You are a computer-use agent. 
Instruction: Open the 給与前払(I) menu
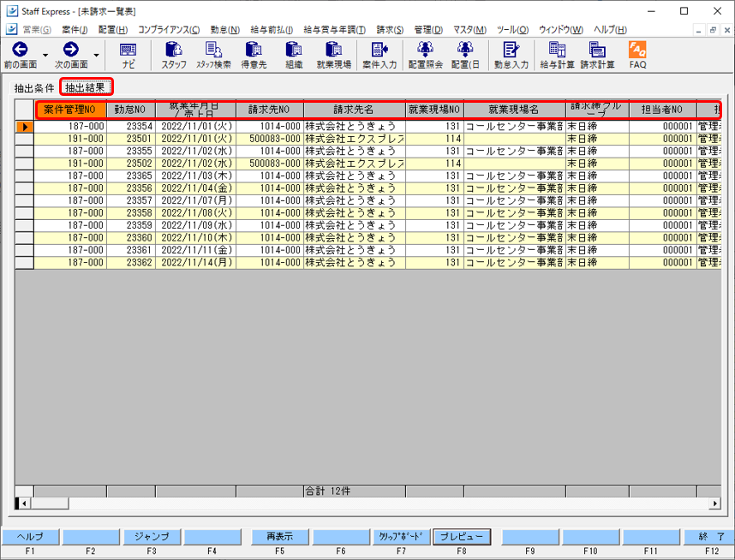(272, 29)
